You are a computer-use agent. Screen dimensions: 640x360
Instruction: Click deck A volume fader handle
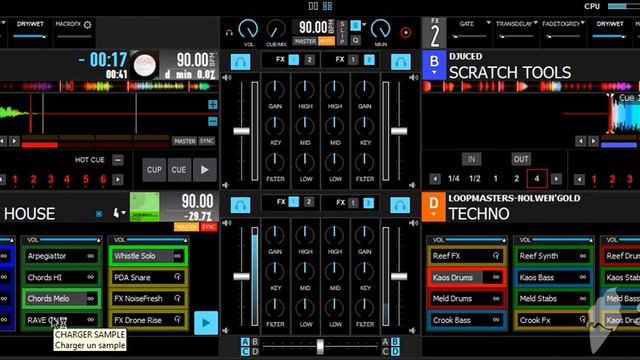pos(241,131)
